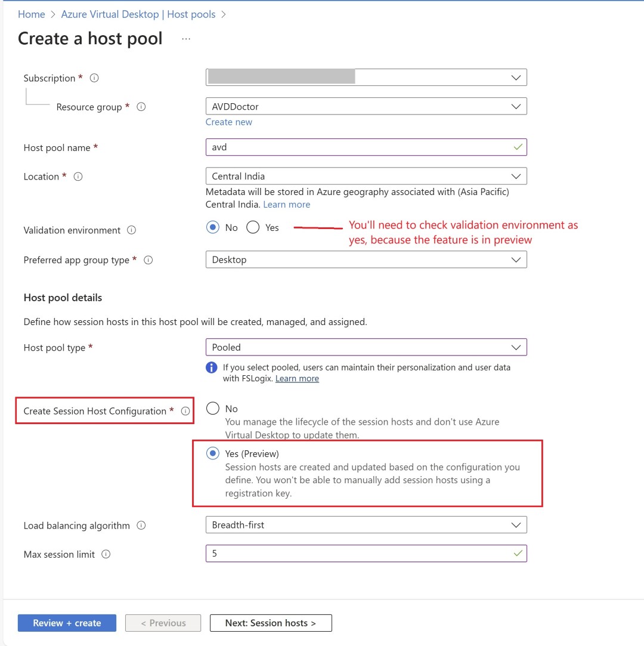
Task: Click the Max session limit info icon
Action: click(106, 554)
